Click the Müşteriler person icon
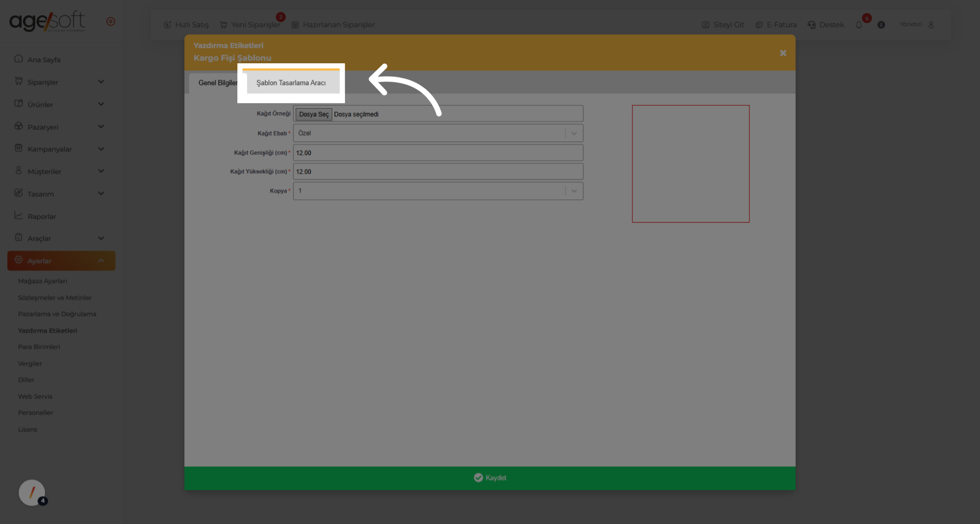Image resolution: width=980 pixels, height=524 pixels. point(19,170)
